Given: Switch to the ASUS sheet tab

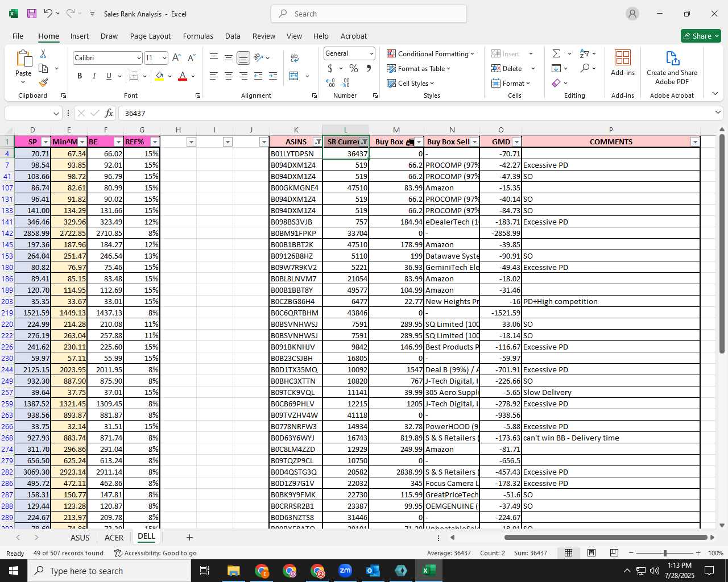Looking at the screenshot, I should pyautogui.click(x=80, y=538).
